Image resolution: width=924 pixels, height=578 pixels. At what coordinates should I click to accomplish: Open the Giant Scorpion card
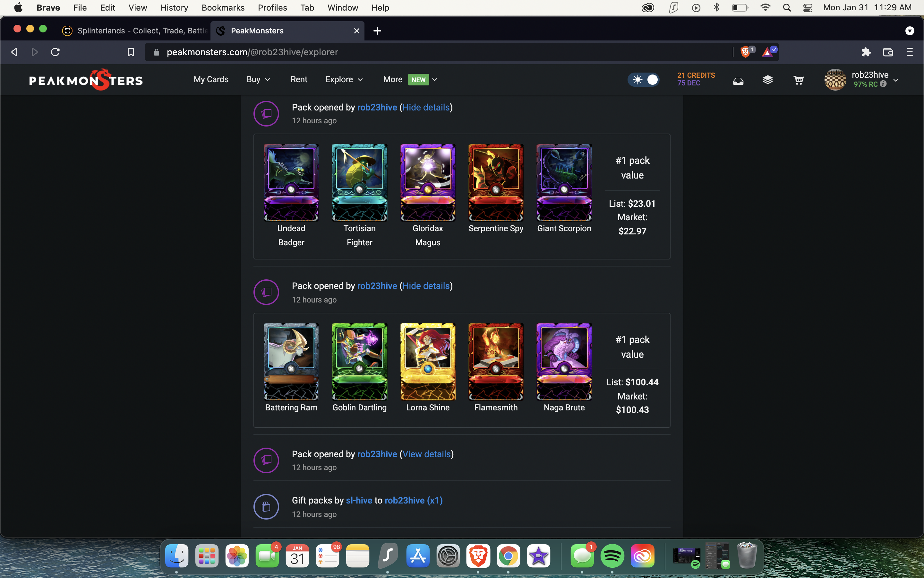tap(564, 182)
